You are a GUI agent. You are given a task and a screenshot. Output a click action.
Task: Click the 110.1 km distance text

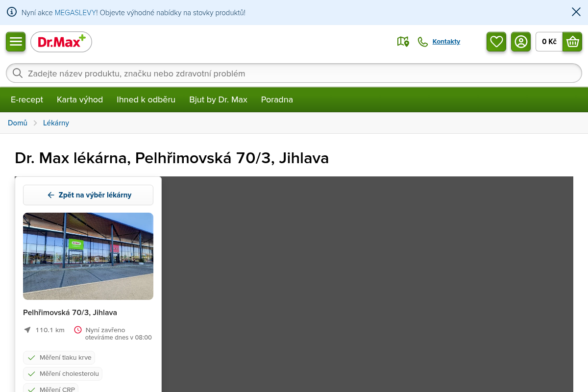[50, 330]
